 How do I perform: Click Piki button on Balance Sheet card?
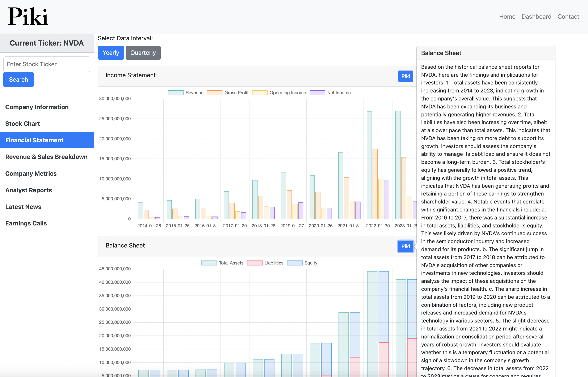pyautogui.click(x=406, y=246)
